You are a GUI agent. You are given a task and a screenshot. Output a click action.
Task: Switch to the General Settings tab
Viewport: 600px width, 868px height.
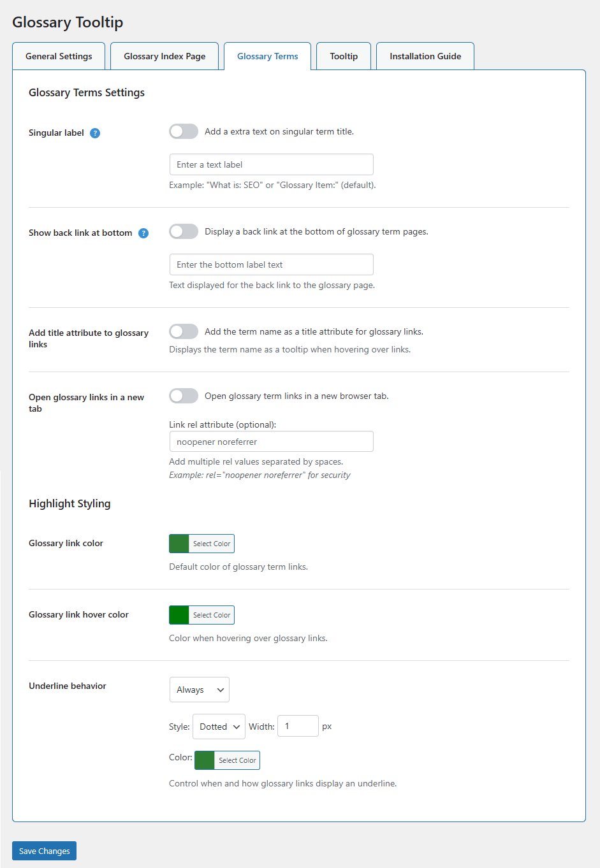59,56
